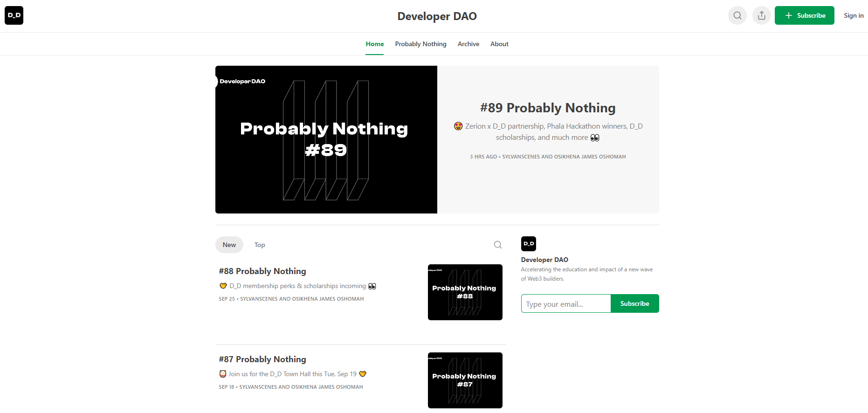This screenshot has width=868, height=413.
Task: Open the About tab
Action: 499,44
